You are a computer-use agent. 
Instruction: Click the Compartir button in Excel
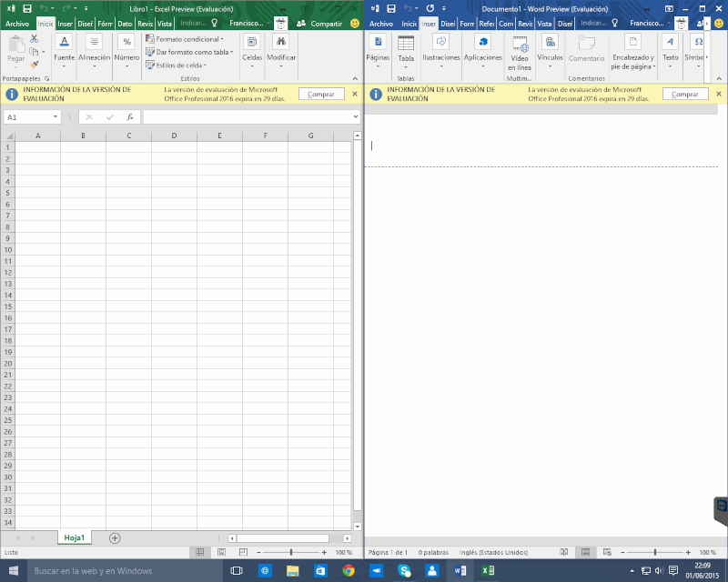[x=319, y=24]
